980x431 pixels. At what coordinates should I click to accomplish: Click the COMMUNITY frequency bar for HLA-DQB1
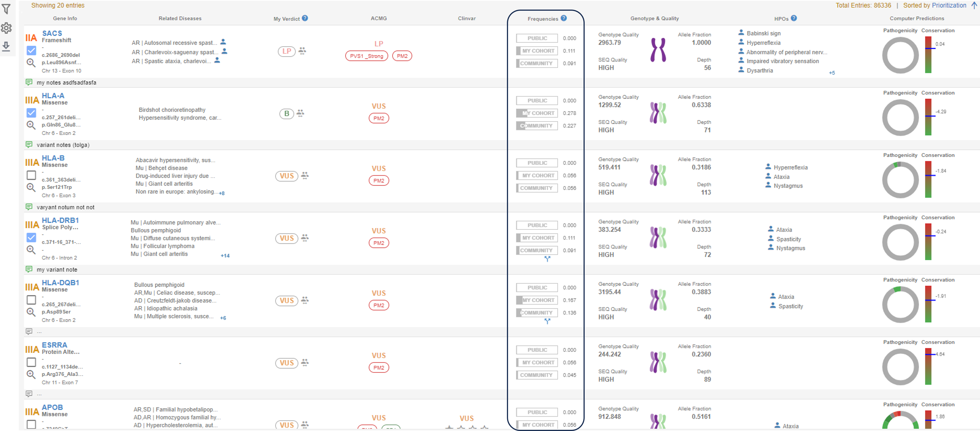coord(537,313)
